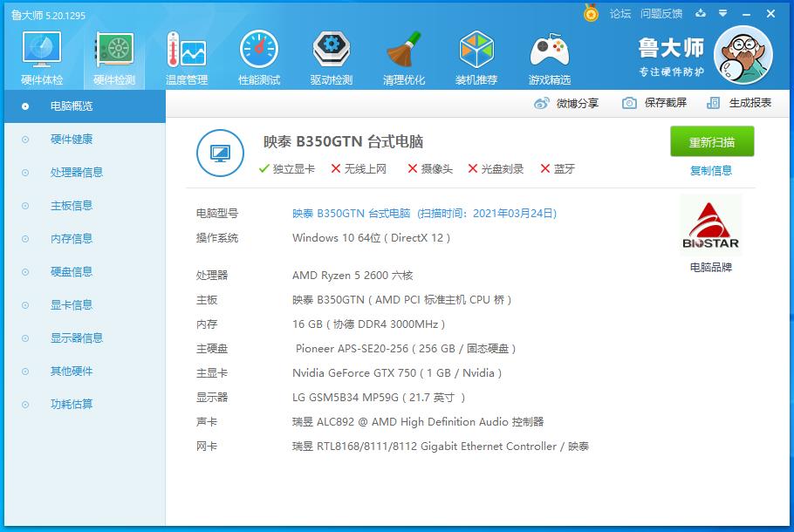Open the 硬件体检 (hardware checkup) tool

pos(40,55)
